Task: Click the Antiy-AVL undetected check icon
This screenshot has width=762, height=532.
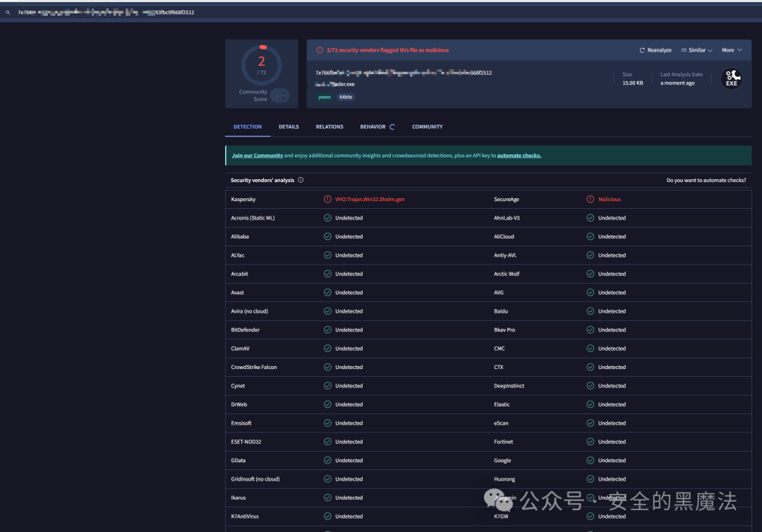Action: (x=590, y=255)
